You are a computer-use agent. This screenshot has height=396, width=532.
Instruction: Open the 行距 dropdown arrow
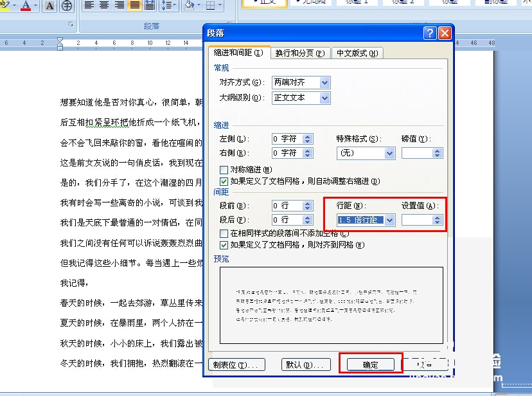[x=389, y=221]
